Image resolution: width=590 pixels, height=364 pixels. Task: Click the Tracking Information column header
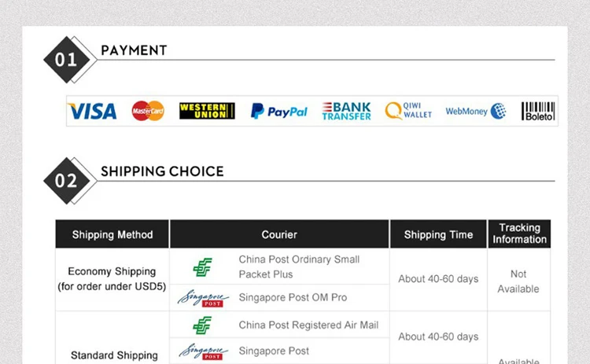[519, 233]
